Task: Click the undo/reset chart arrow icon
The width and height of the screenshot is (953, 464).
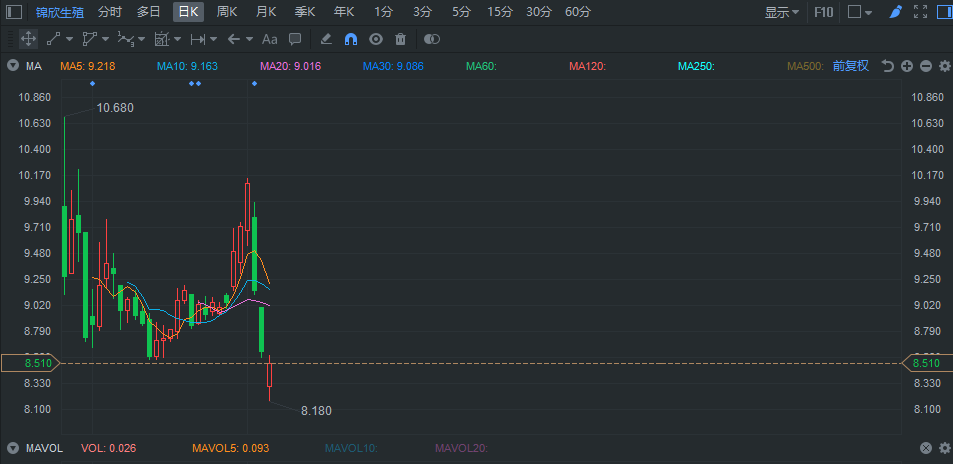Action: click(x=888, y=66)
